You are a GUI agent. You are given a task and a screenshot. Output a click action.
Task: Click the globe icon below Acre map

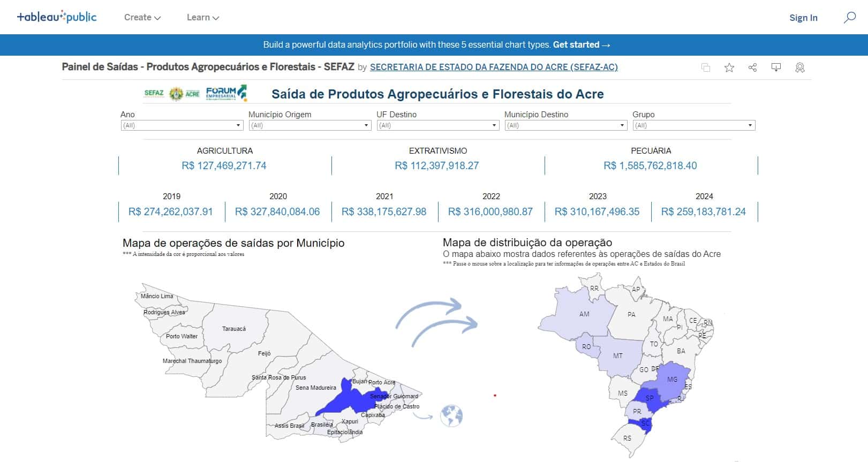tap(451, 415)
